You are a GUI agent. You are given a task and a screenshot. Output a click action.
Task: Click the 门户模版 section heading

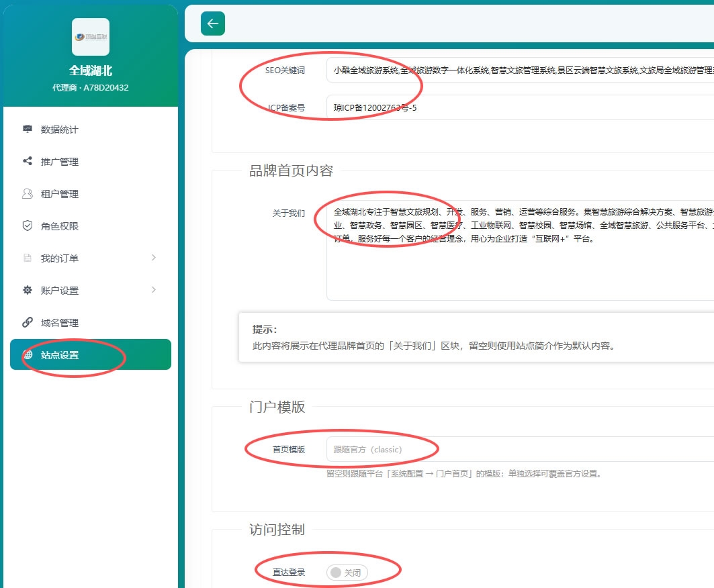click(x=277, y=407)
